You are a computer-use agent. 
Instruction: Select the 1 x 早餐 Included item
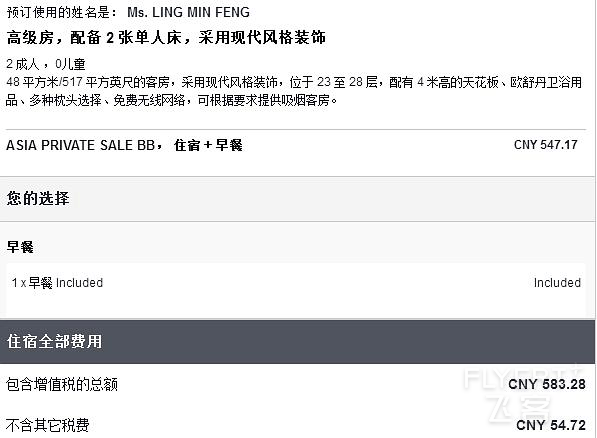tap(57, 283)
